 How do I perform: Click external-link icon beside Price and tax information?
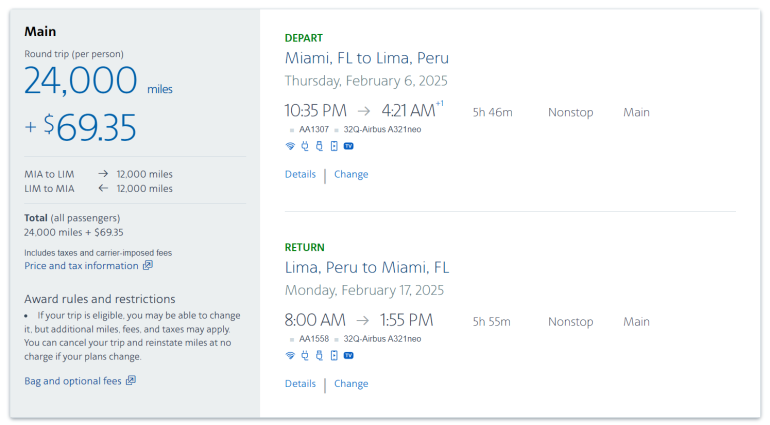click(148, 266)
